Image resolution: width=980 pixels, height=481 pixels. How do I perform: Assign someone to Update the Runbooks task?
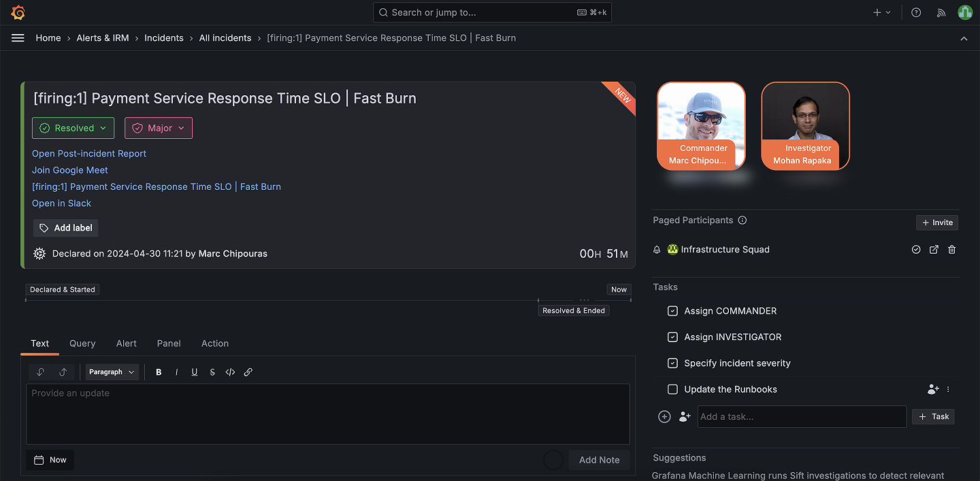click(x=933, y=389)
